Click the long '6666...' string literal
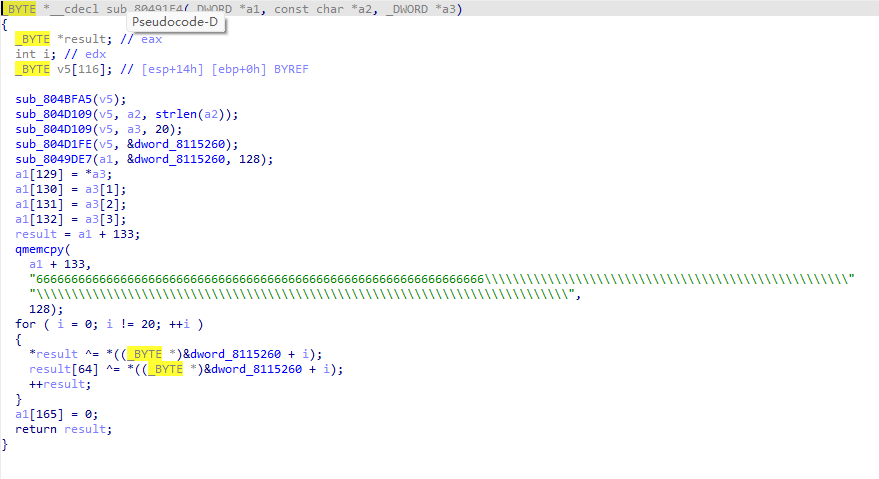Viewport: 879px width, 479px height. (442, 279)
